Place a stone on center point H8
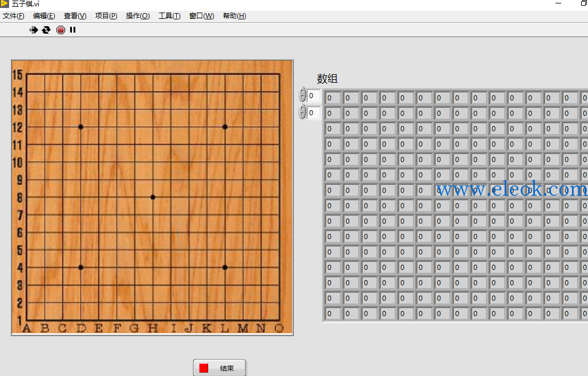The height and width of the screenshot is (376, 588). coord(153,197)
